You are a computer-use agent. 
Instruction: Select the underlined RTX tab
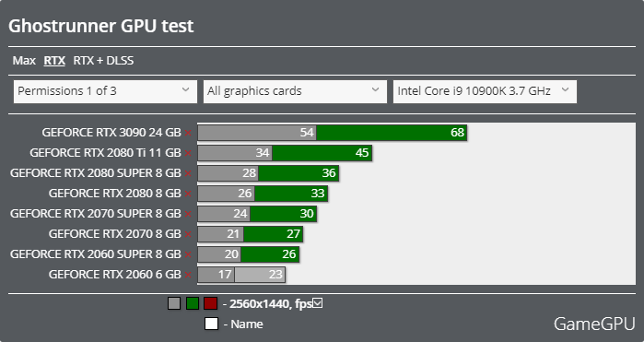[x=54, y=61]
